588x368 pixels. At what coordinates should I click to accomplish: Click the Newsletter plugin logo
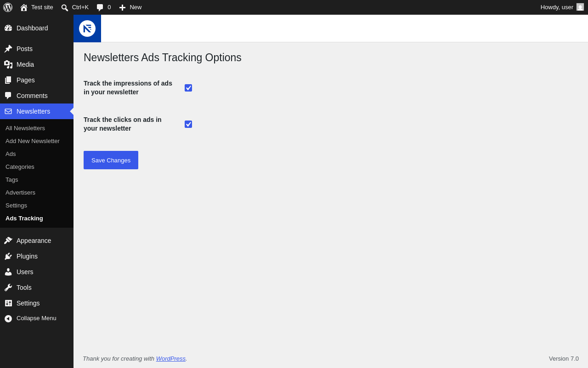click(x=87, y=29)
